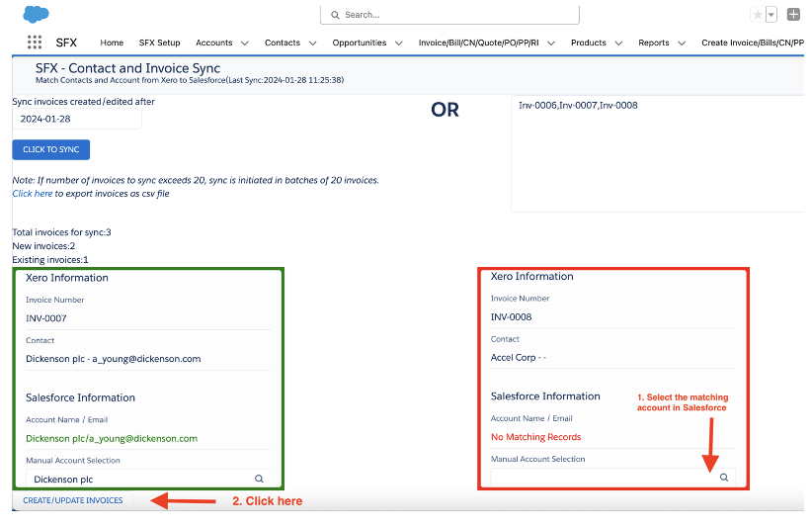Click the 'Existing invoices:1' text
This screenshot has width=812, height=528.
pos(50,260)
